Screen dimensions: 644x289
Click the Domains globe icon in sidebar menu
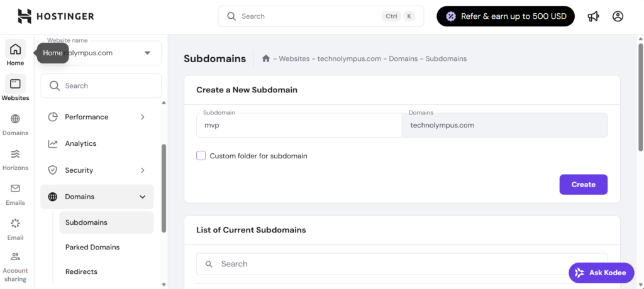pos(53,197)
